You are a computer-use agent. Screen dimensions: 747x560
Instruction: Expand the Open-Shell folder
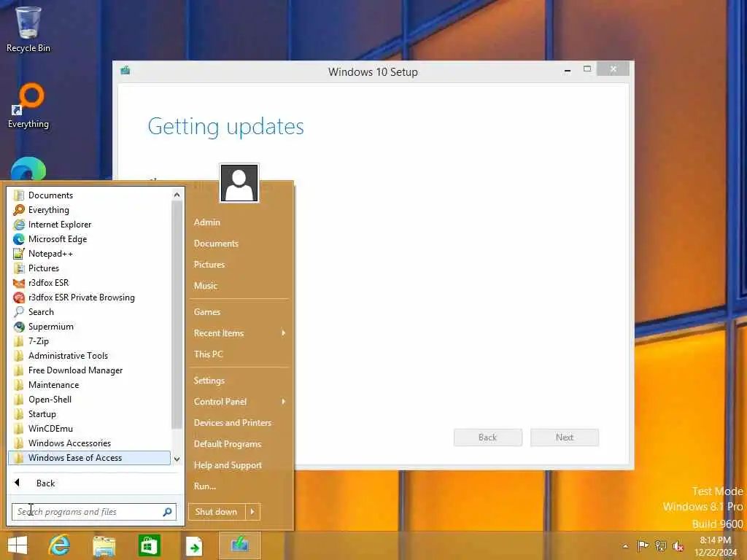tap(90, 400)
